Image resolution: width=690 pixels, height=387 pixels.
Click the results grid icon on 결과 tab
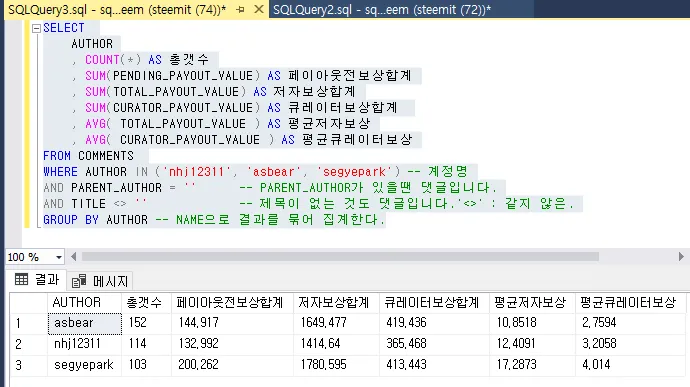21,279
